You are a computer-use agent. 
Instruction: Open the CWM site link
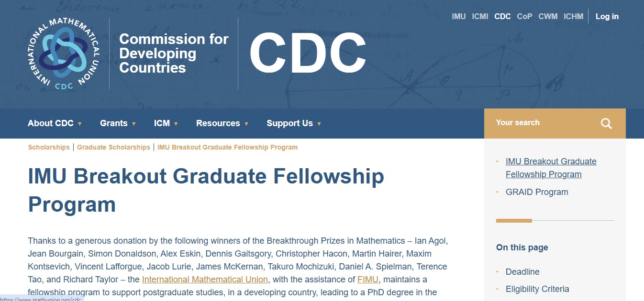[548, 16]
